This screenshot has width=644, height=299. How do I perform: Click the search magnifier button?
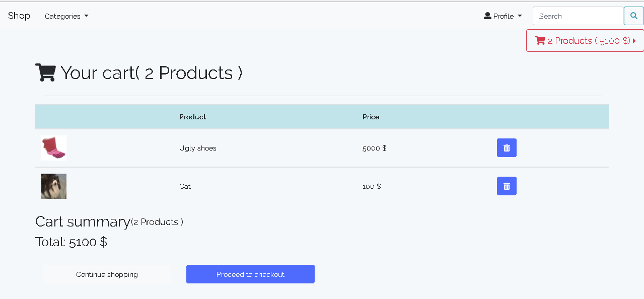[633, 16]
